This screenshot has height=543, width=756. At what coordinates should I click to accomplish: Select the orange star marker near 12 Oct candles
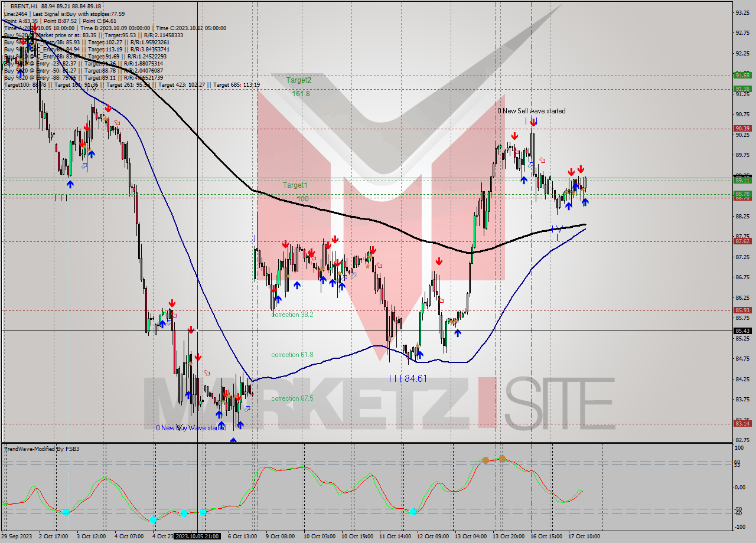pos(452,322)
